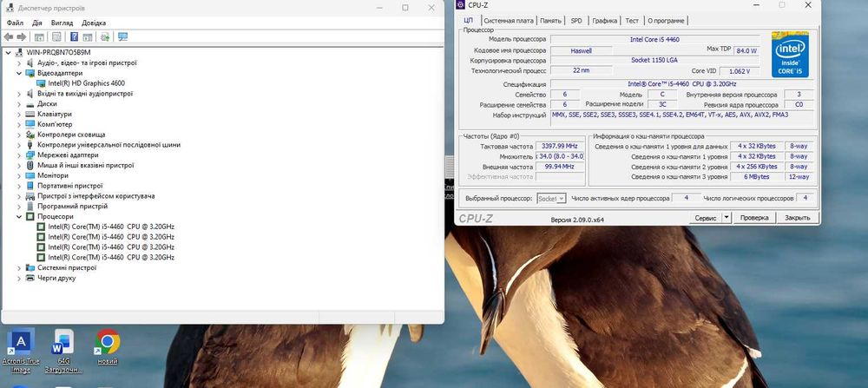Expand Аудіо-, відео- та ігрові пристрої
Viewport: 868px width, 388px height.
click(x=19, y=63)
